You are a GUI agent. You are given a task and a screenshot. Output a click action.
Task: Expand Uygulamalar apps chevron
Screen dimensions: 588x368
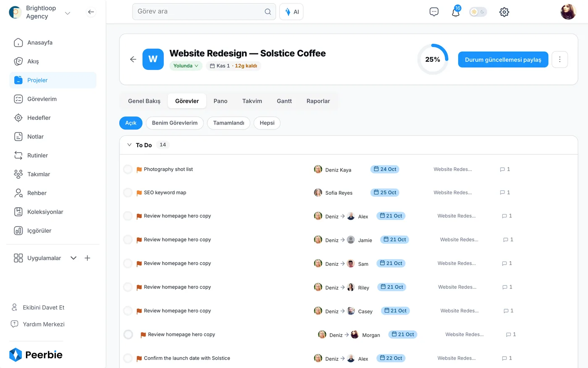[x=73, y=258]
